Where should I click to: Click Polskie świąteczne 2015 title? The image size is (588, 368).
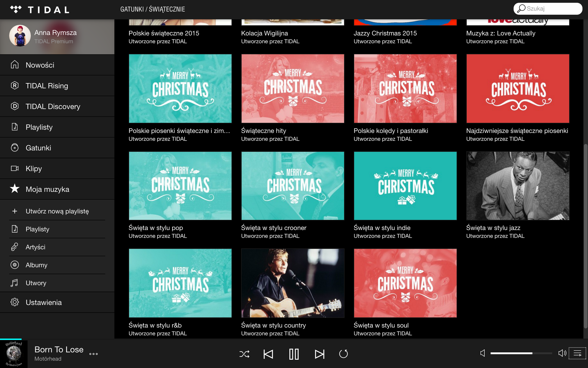[x=164, y=33]
